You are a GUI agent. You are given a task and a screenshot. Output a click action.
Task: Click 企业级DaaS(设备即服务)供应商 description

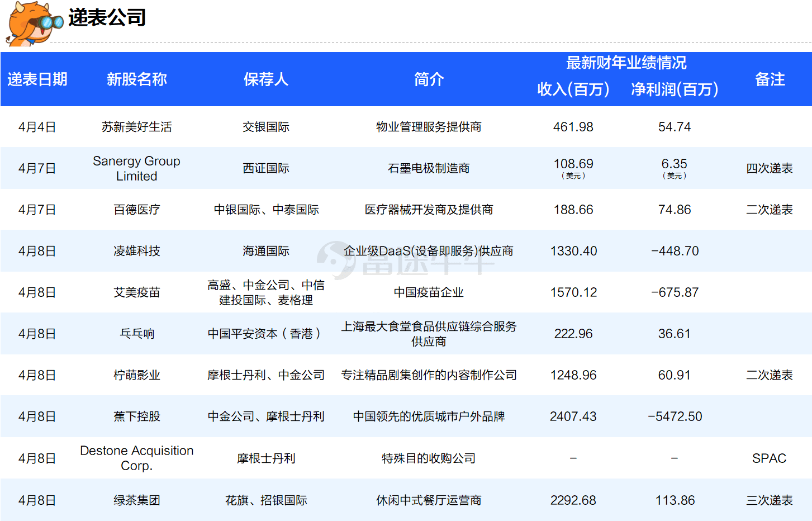(429, 251)
